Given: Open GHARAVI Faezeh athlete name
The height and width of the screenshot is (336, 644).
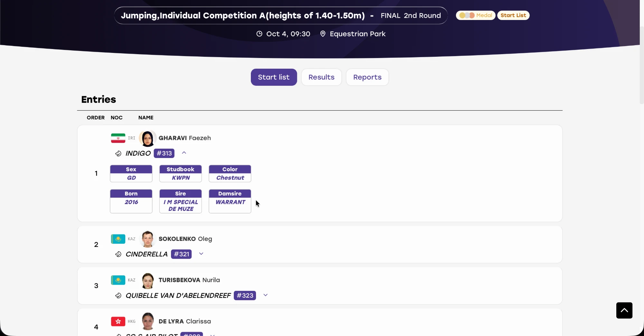Looking at the screenshot, I should (185, 138).
